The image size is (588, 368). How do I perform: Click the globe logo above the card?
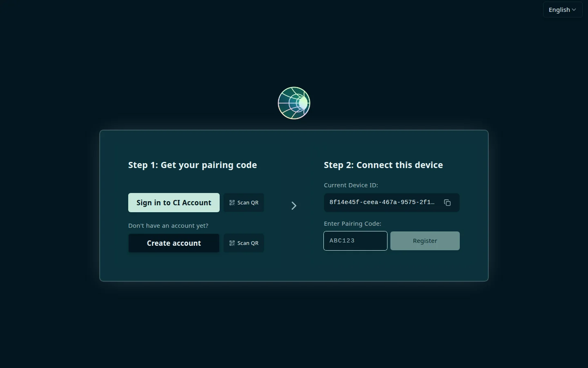tap(294, 103)
